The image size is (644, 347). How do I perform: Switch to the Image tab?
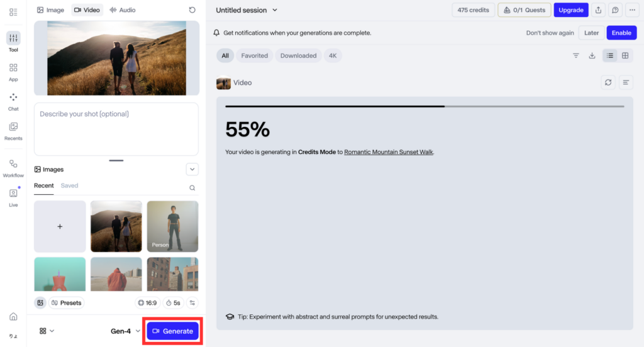pyautogui.click(x=50, y=10)
